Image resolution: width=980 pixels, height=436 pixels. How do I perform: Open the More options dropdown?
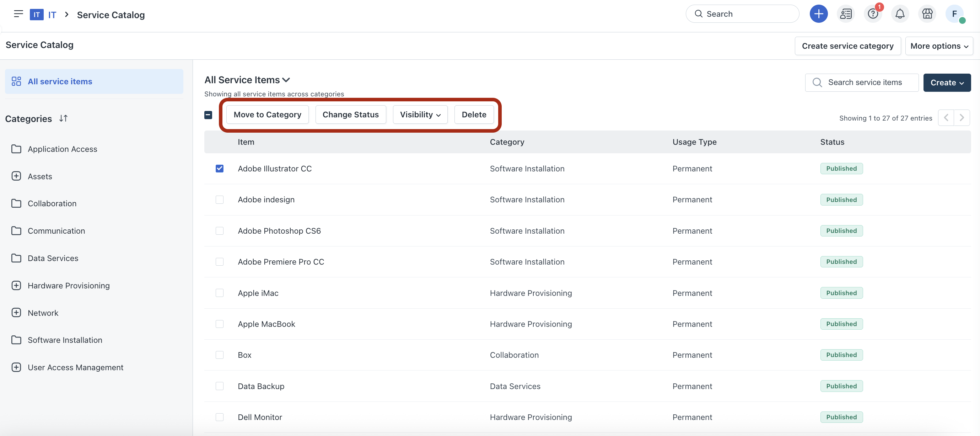tap(938, 46)
